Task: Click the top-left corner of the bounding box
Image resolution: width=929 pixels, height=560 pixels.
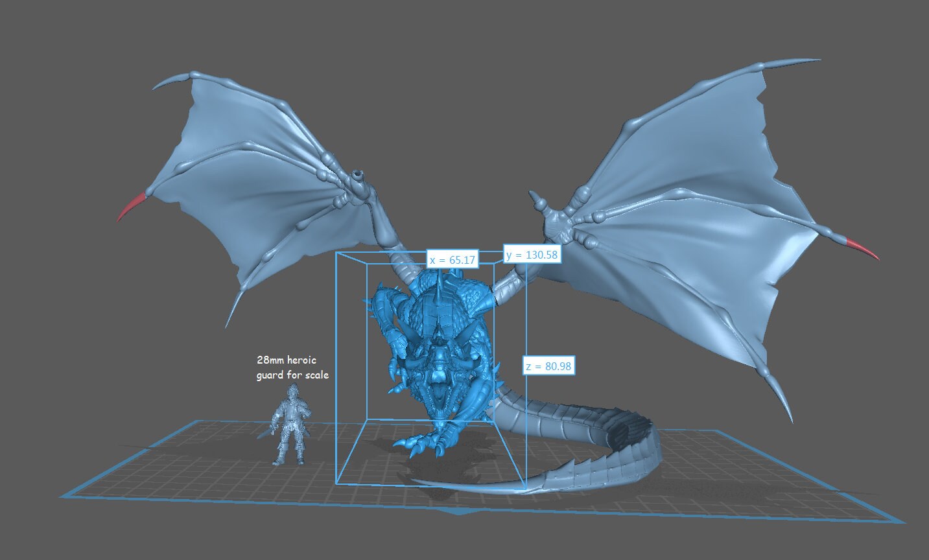Action: pos(338,253)
